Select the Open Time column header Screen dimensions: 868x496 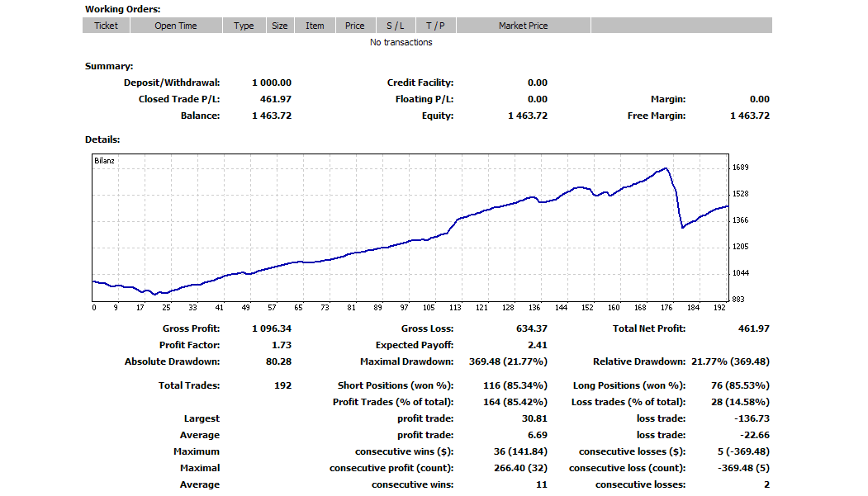click(176, 26)
